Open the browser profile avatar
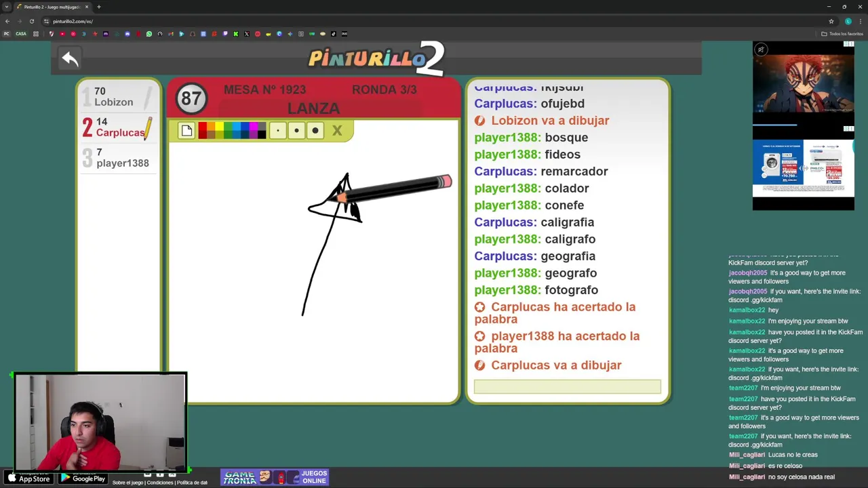This screenshot has width=868, height=488. (848, 21)
